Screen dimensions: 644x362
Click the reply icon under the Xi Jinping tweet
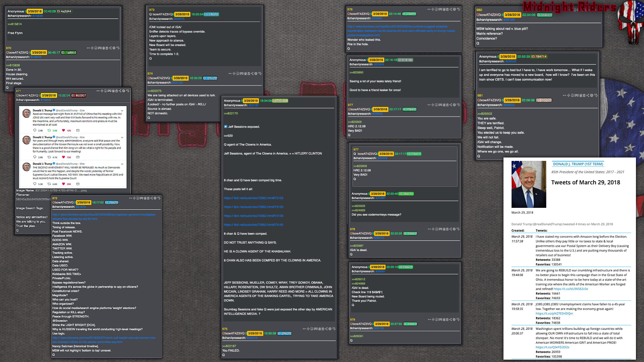coord(35,130)
